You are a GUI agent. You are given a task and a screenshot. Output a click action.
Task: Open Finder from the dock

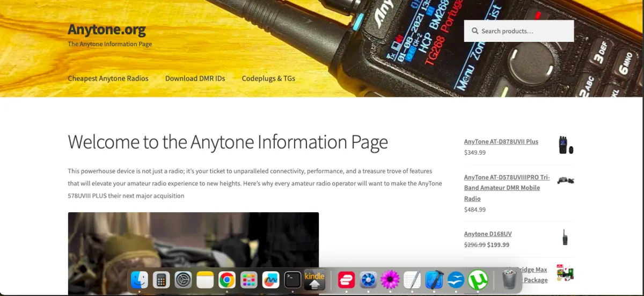click(140, 280)
